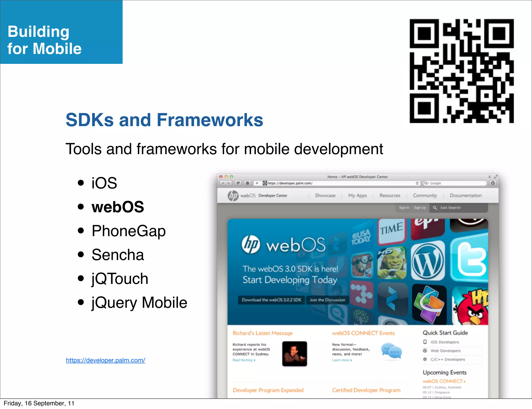Click the chat bubbles icon

[x=391, y=351]
